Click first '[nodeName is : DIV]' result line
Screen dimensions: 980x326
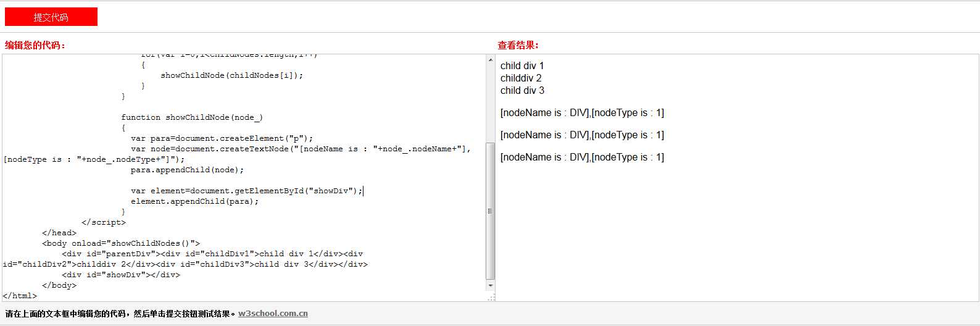pos(582,112)
